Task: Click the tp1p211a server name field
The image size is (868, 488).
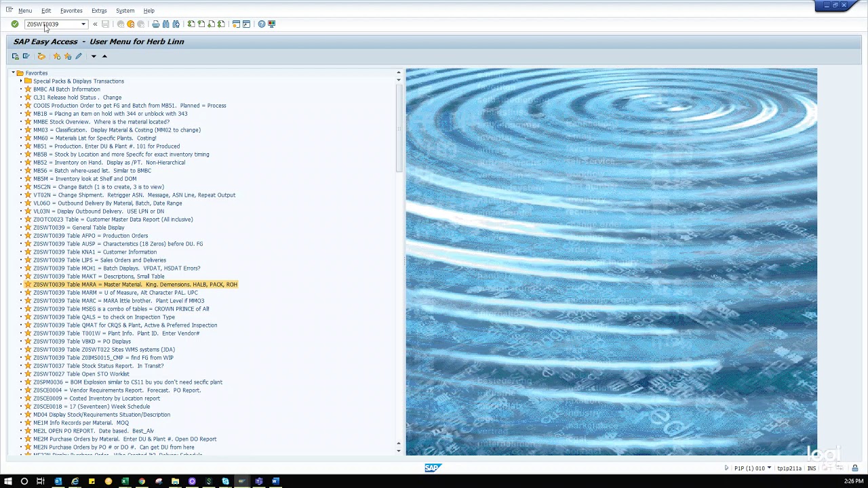Action: coord(789,468)
